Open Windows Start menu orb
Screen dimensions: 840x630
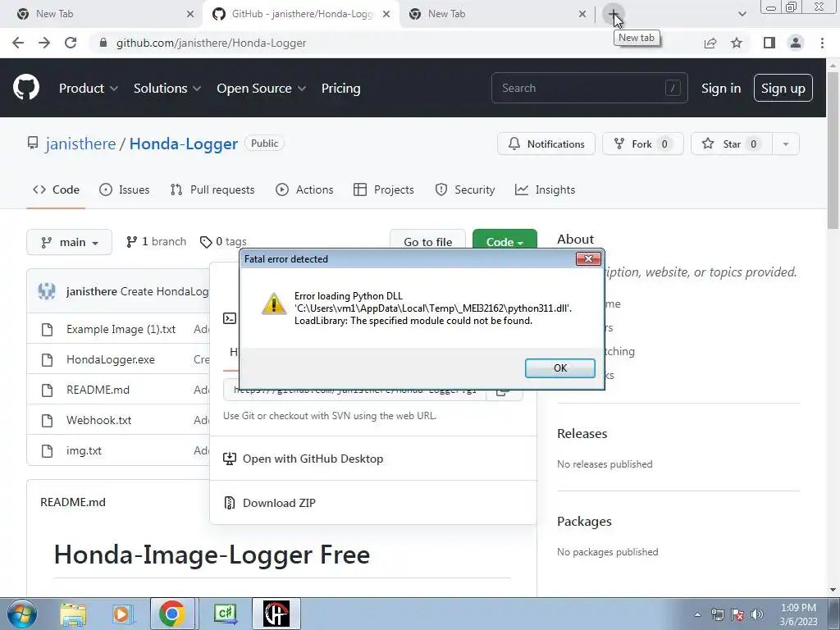tap(21, 614)
